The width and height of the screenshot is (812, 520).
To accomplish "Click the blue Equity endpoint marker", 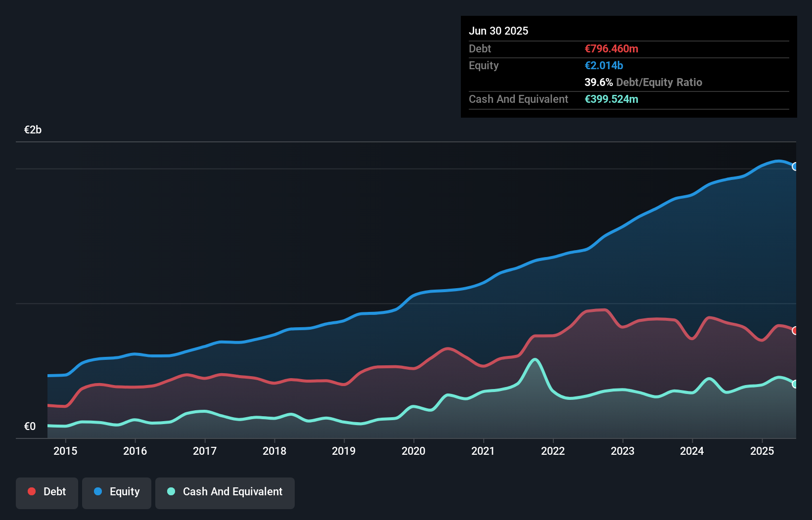I will (x=795, y=167).
